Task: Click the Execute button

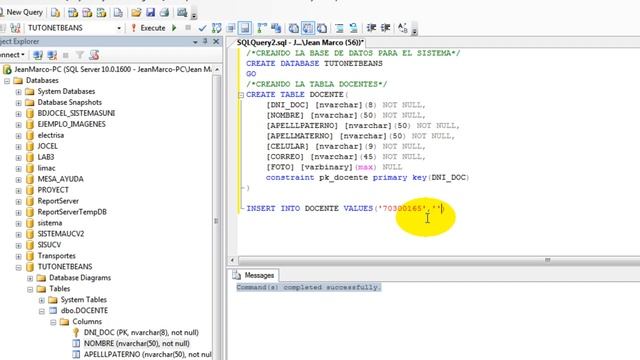Action: [149, 28]
